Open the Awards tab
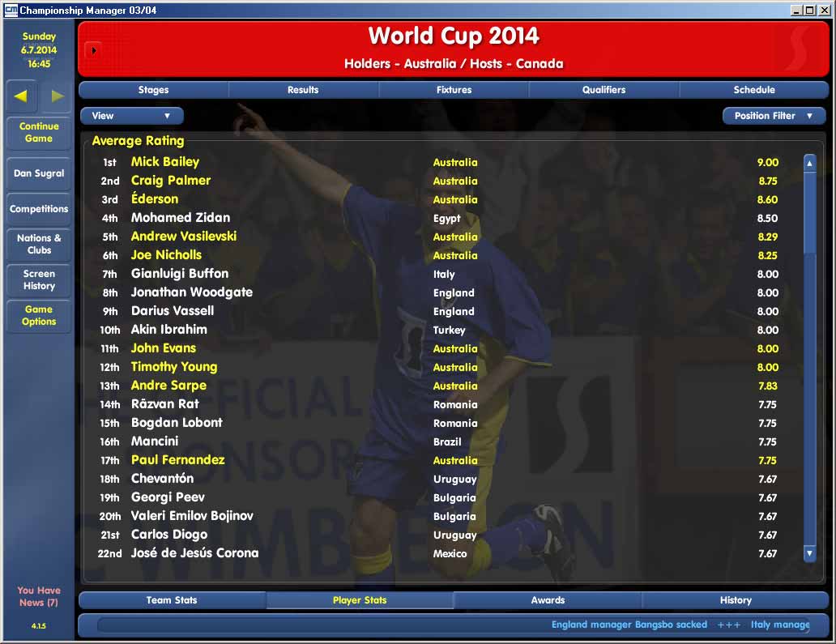The height and width of the screenshot is (644, 836). click(x=548, y=599)
